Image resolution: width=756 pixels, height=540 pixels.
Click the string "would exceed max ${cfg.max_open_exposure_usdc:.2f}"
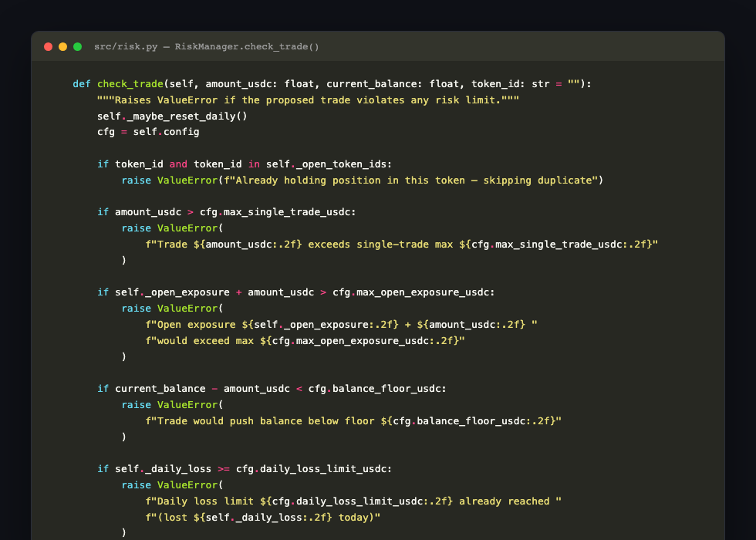click(305, 341)
